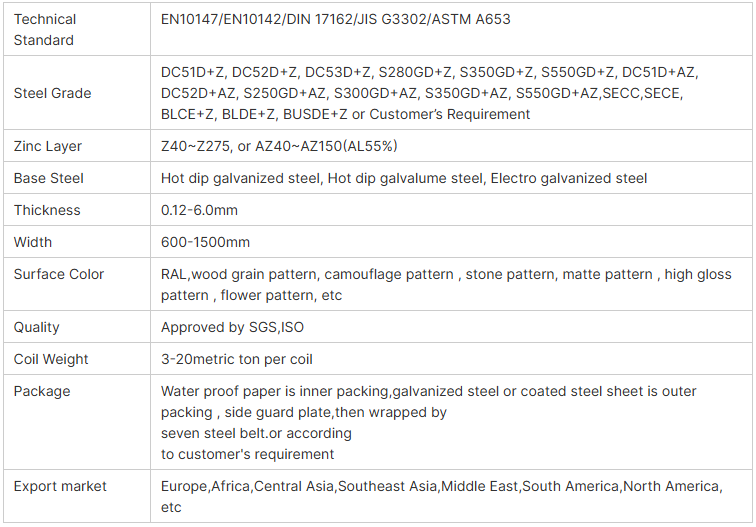
Task: Click the Thickness row label
Action: point(47,210)
